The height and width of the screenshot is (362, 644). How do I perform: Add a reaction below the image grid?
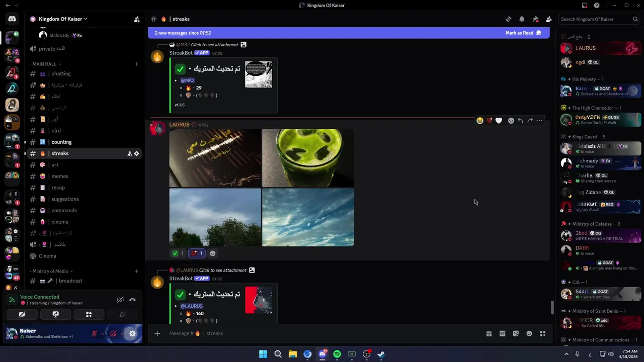coord(212,253)
